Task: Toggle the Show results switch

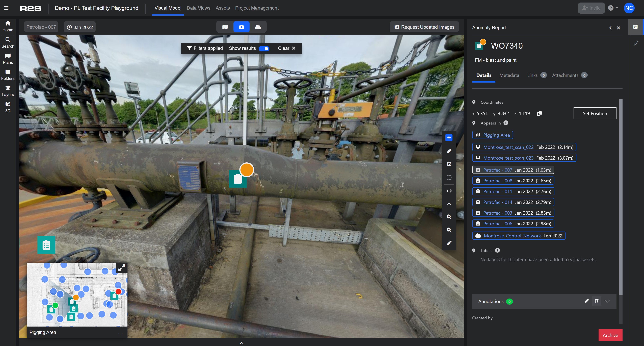Action: [x=264, y=48]
